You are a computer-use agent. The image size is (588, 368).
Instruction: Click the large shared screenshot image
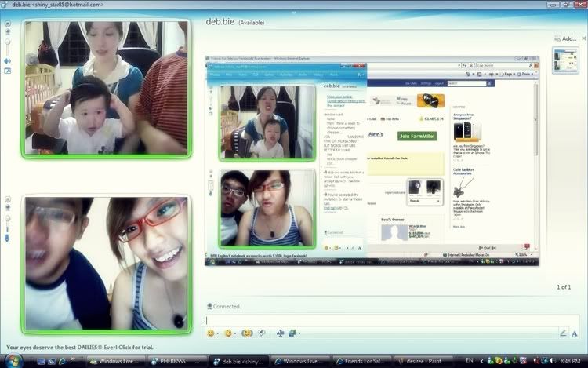372,161
